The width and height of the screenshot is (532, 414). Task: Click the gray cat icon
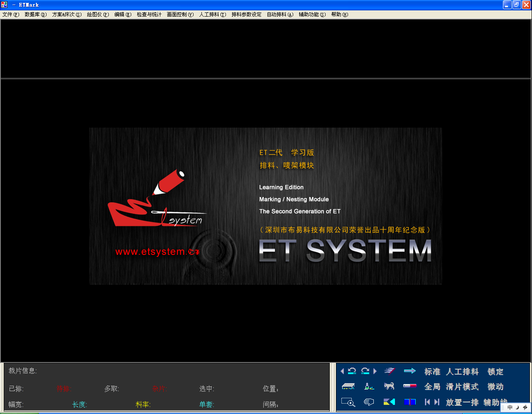(389, 386)
